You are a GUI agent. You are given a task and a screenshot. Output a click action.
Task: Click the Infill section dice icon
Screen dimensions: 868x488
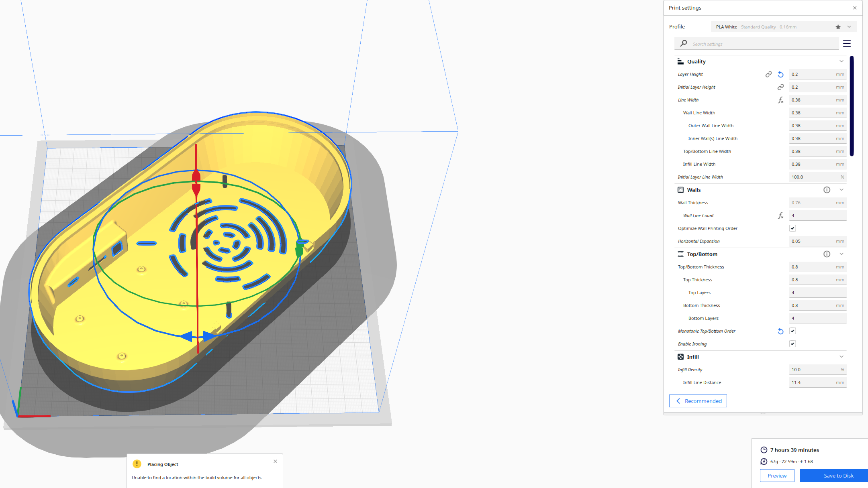(x=680, y=356)
